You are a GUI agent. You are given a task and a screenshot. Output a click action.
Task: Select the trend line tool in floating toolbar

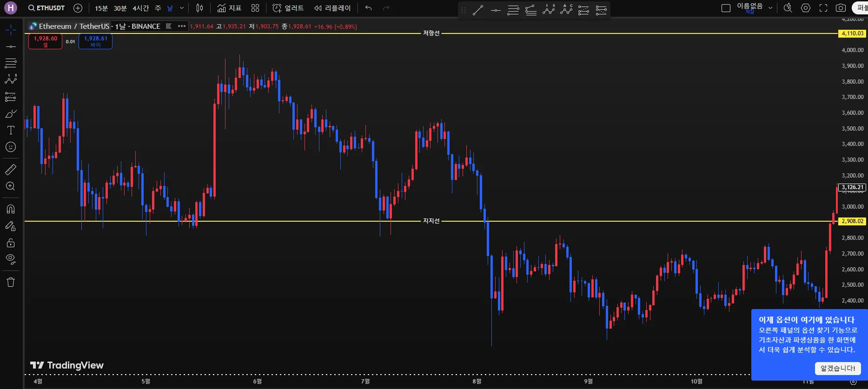[478, 10]
